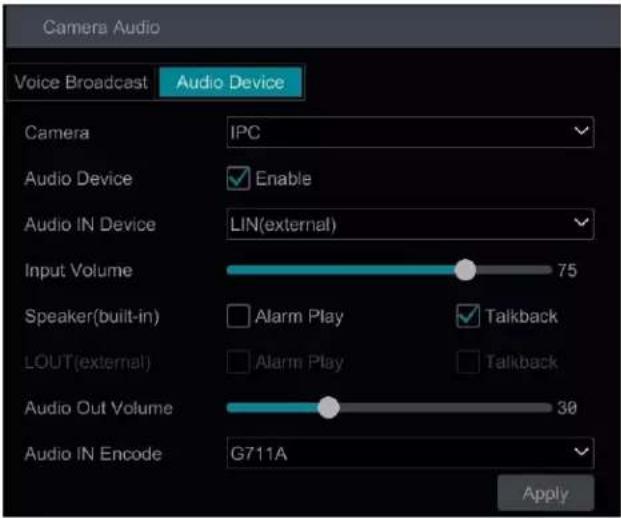Check Talkback in the LOUT(external) row
621x518 pixels.
(x=468, y=362)
